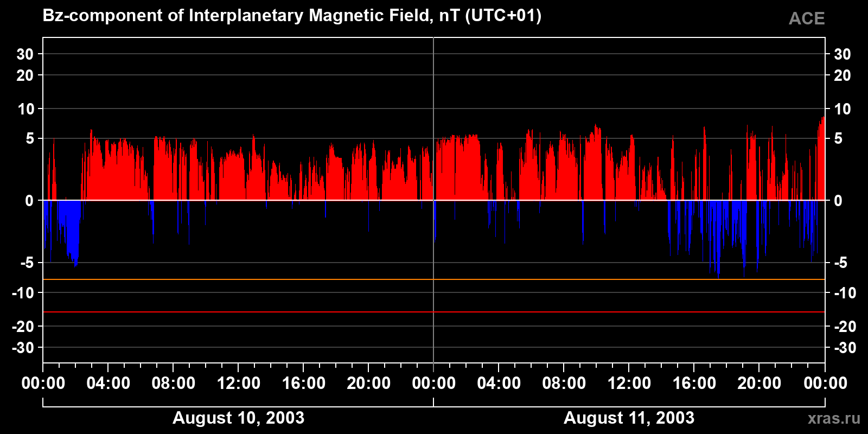Select the "August 11, 2003" date label
868x434 pixels.
point(629,418)
